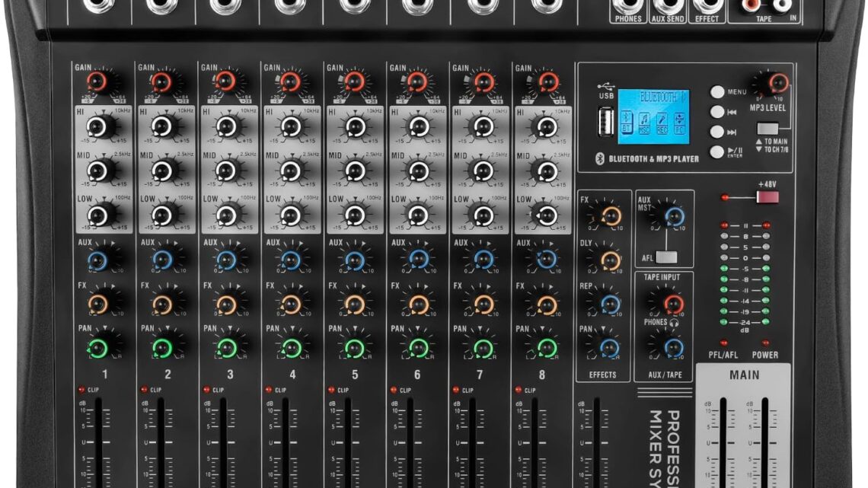The height and width of the screenshot is (488, 868).
Task: Click the DLY knob in EFFECTS section
Action: point(610,261)
